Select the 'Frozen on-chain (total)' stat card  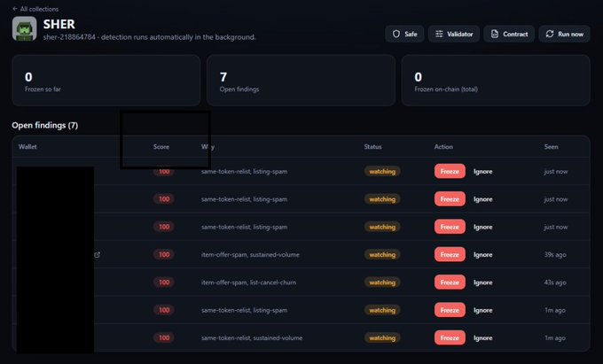pyautogui.click(x=496, y=81)
